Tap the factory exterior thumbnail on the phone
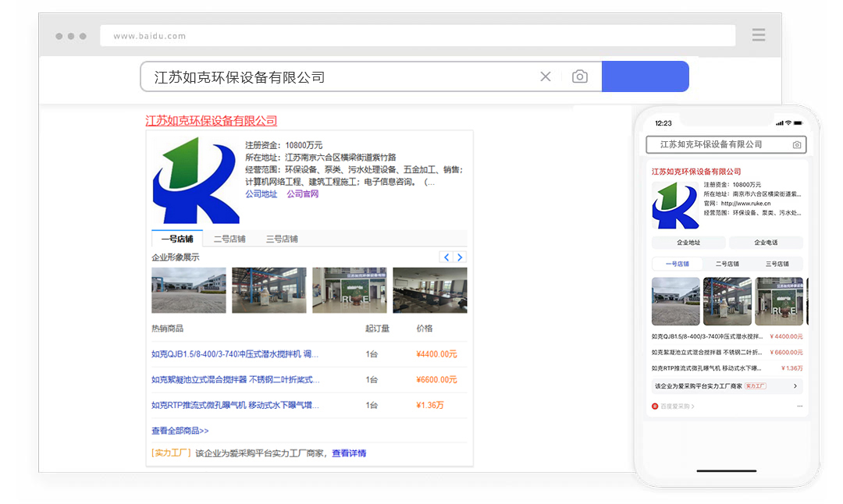 click(676, 301)
